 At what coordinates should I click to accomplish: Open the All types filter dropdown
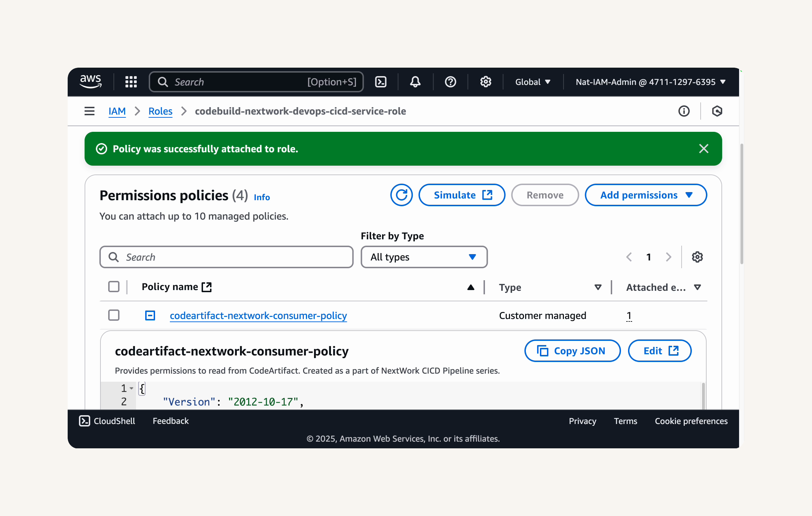click(x=424, y=257)
